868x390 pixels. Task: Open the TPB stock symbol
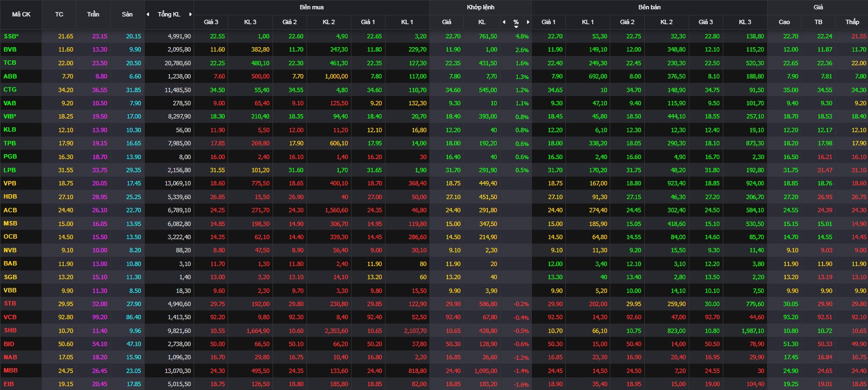pos(10,143)
